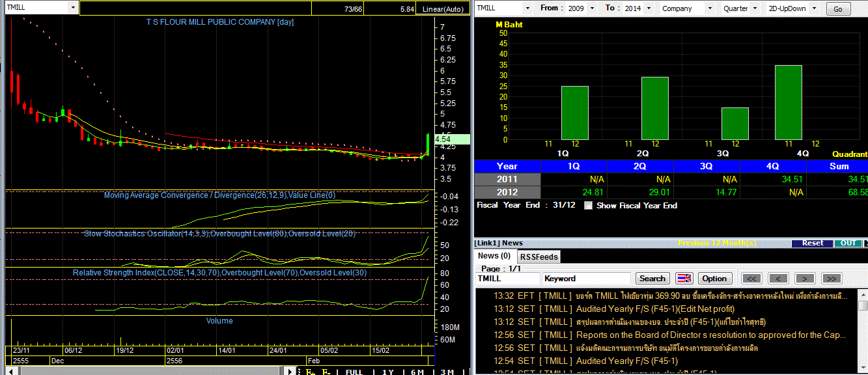Select FULL chart range
The image size is (868, 375).
[354, 372]
